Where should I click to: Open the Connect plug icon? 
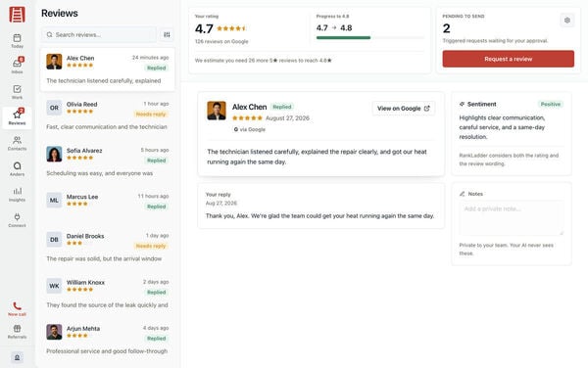[x=17, y=216]
